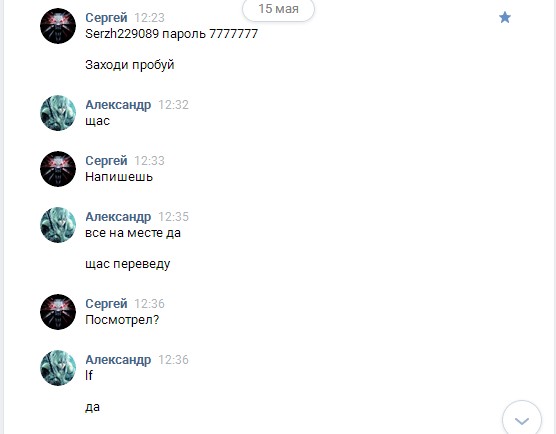Toggle the star on Сергей's 12:23 message
Image resolution: width=556 pixels, height=434 pixels.
505,17
